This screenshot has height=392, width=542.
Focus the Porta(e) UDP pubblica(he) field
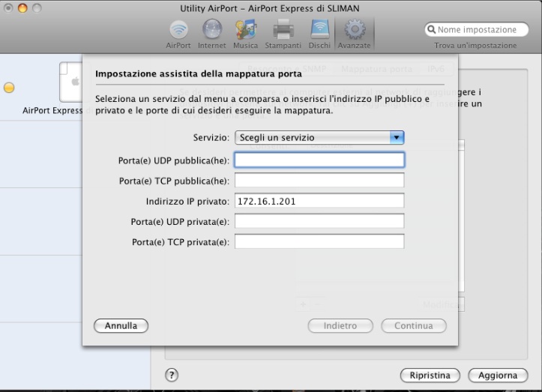pos(319,160)
